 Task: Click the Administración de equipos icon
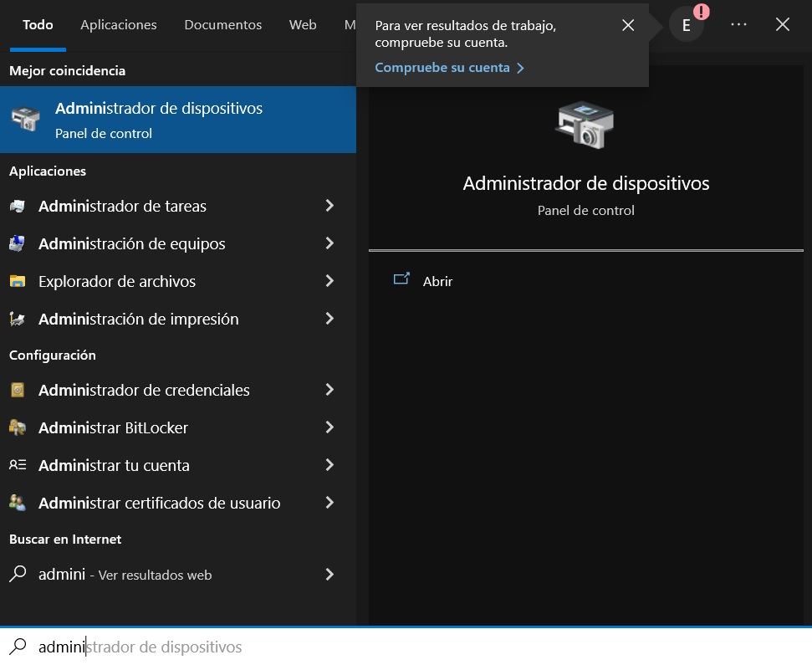[18, 244]
